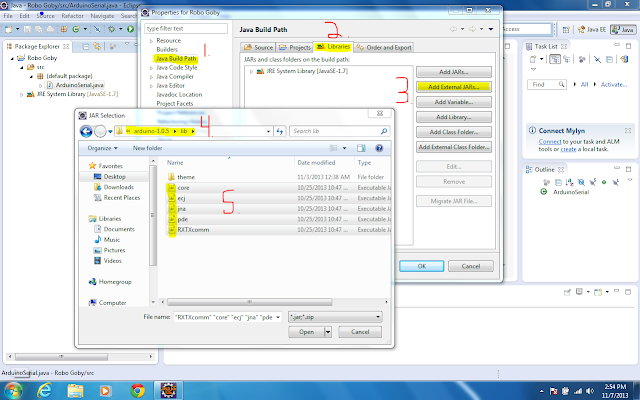Click the Action Center flag in the tray

coord(554,391)
